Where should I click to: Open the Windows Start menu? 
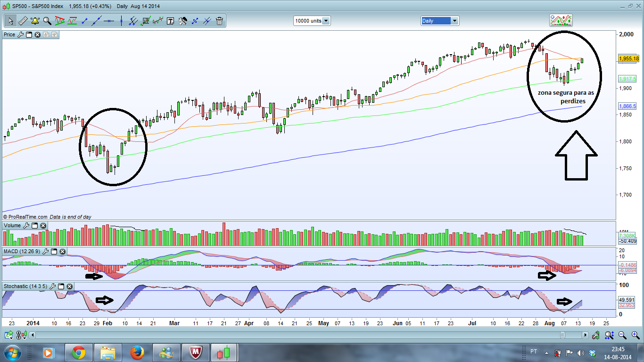pyautogui.click(x=12, y=352)
